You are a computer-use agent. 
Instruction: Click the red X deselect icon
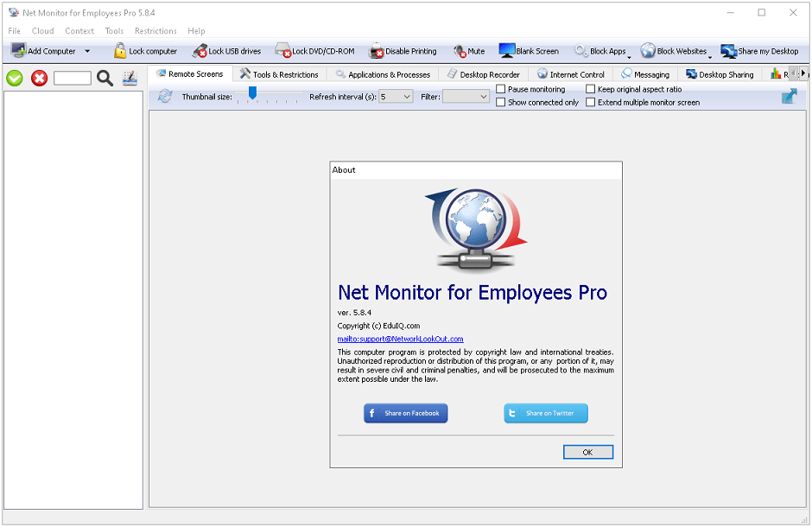(x=40, y=79)
